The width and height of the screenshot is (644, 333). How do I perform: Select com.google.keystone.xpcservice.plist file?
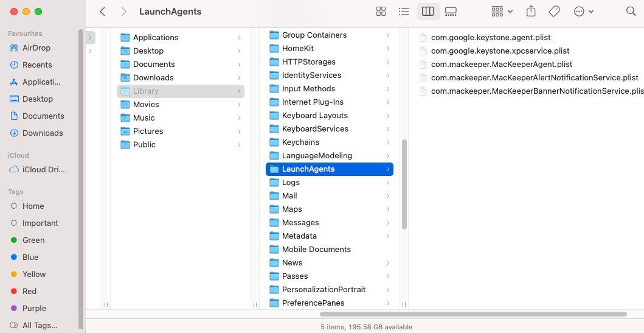tap(494, 51)
